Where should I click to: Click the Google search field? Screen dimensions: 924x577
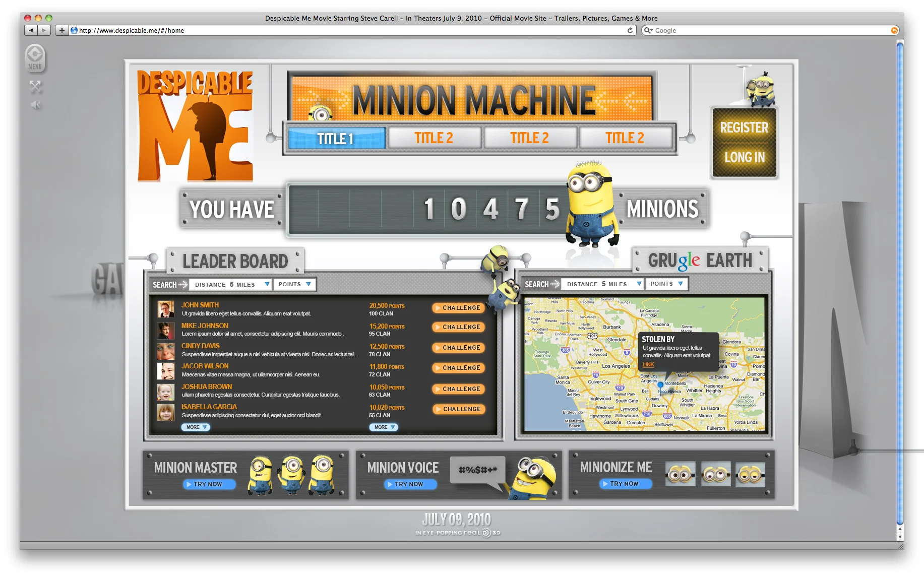pyautogui.click(x=771, y=30)
